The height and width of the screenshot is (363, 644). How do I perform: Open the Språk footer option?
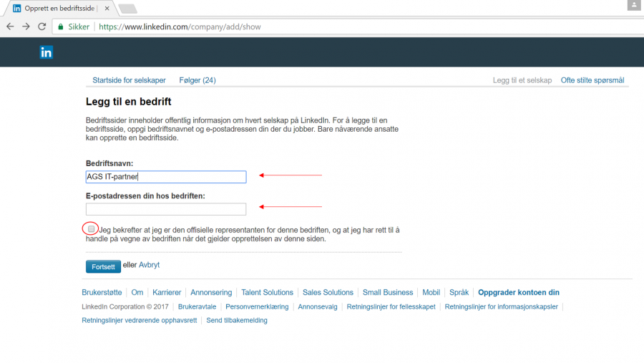coord(459,292)
